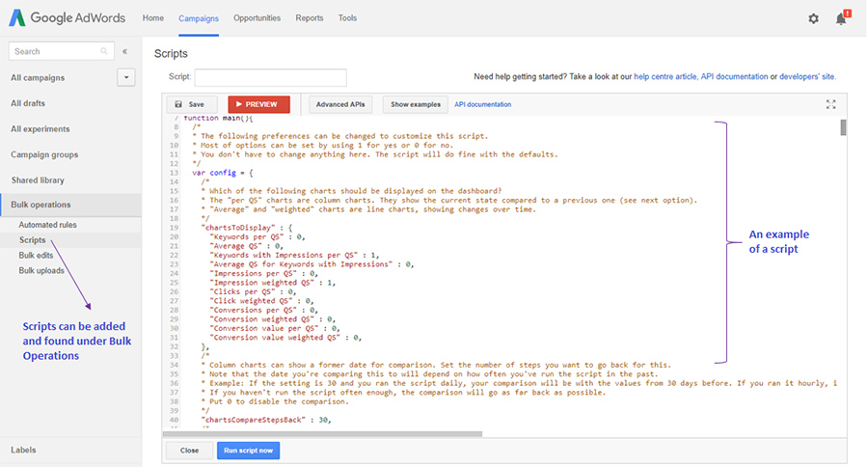Click Show examples button

[x=415, y=104]
